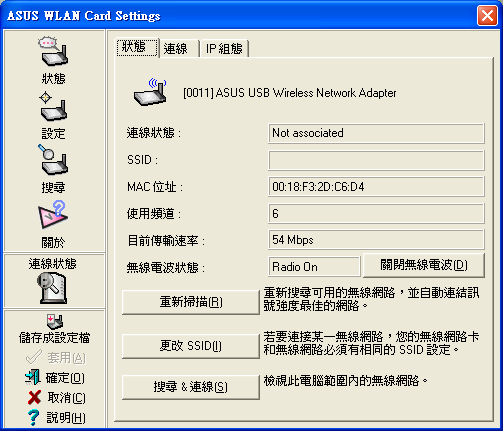The width and height of the screenshot is (503, 431).
Task: Click the 目前傳輸速率： label
Action: point(166,240)
